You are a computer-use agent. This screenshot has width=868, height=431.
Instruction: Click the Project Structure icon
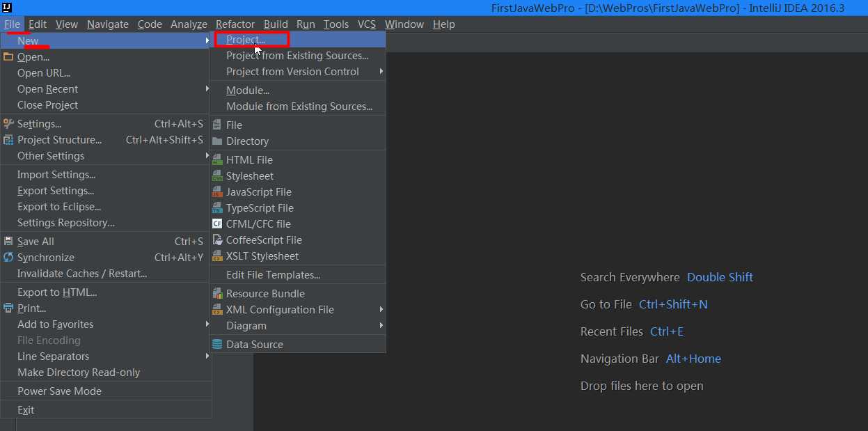tap(8, 140)
